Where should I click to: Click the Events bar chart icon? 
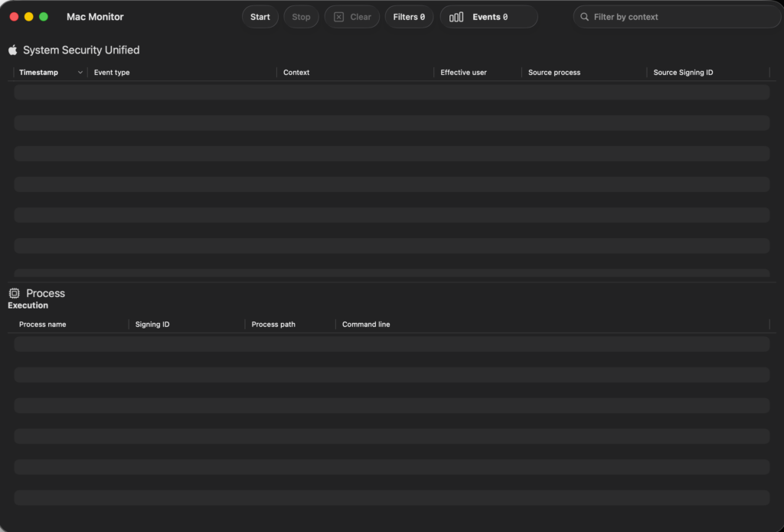(456, 17)
